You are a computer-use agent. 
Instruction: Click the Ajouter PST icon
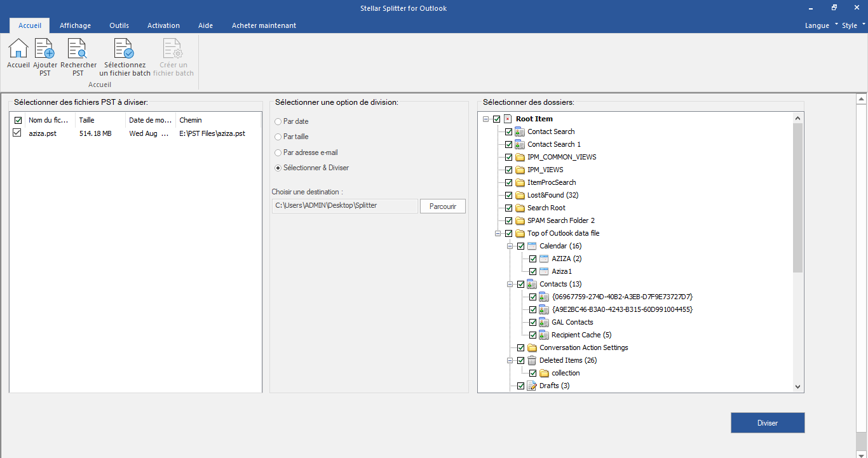(x=44, y=48)
